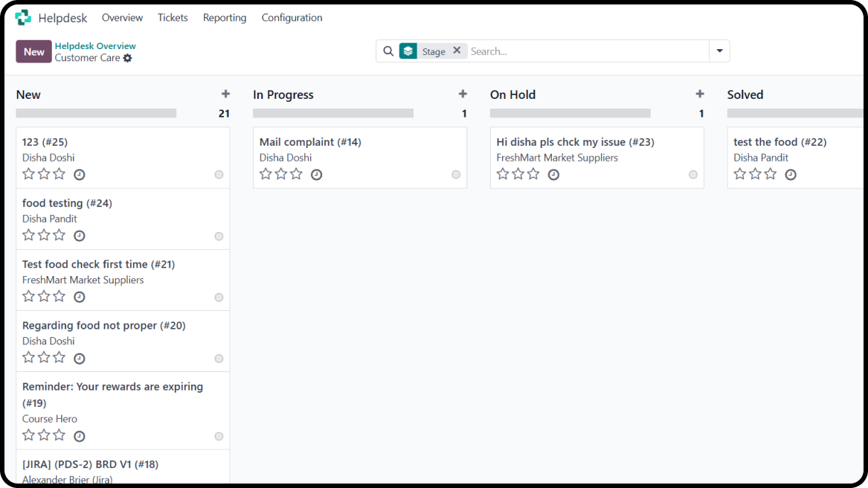
Task: Click the Helpdesk app logo icon
Action: (x=23, y=17)
